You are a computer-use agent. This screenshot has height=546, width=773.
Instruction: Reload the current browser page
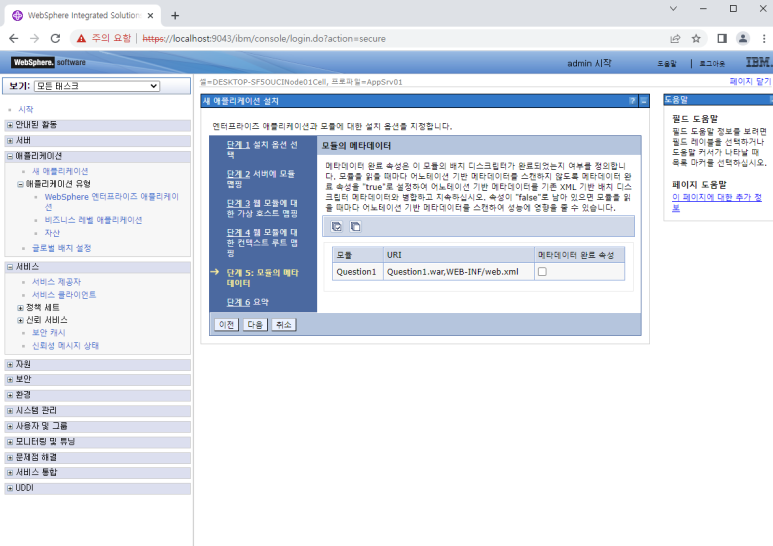[55, 38]
